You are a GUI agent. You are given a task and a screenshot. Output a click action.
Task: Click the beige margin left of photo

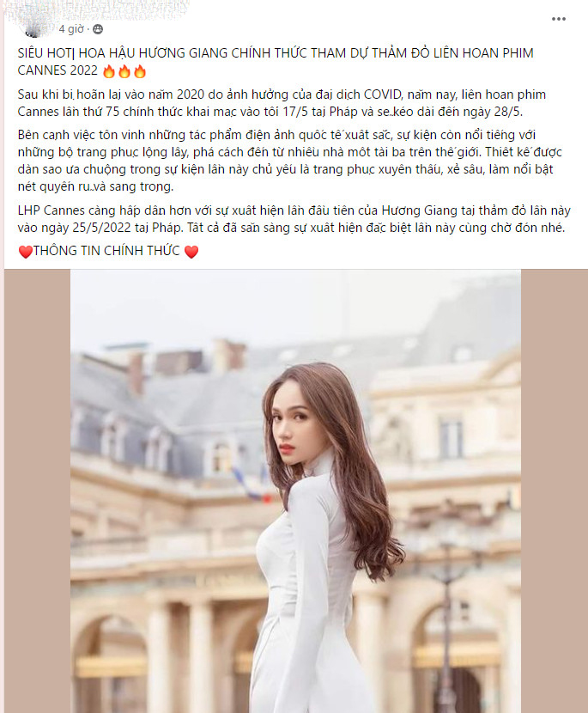37,491
